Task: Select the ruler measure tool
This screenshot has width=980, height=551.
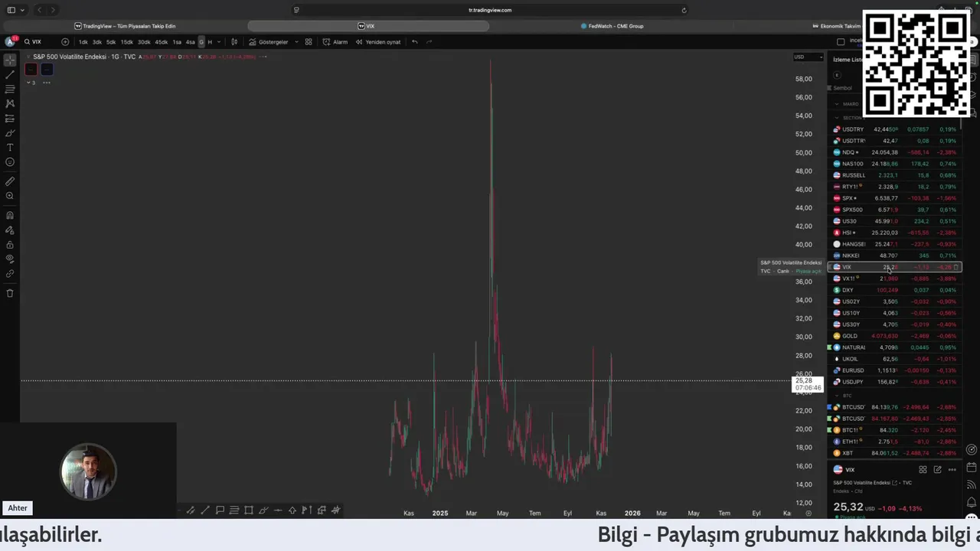Action: [x=10, y=181]
